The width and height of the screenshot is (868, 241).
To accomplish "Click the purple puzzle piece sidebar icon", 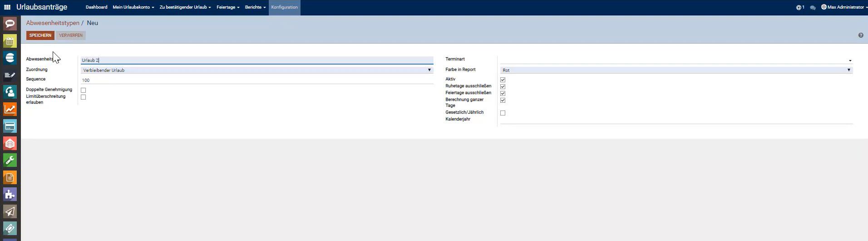I will [10, 194].
